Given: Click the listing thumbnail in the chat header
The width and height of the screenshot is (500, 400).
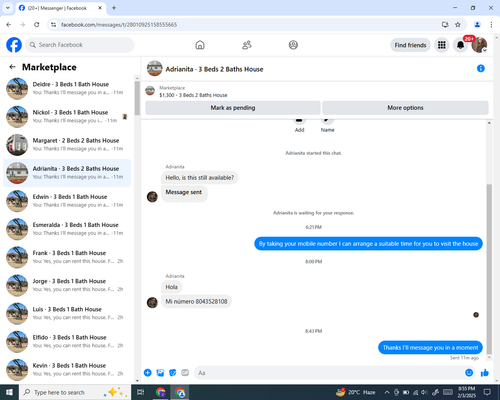Looking at the screenshot, I should pos(155,68).
